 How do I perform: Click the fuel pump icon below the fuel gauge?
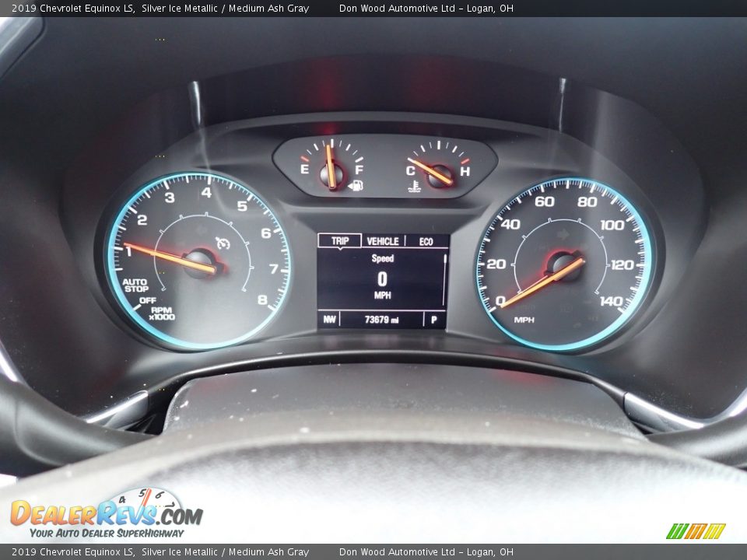[355, 184]
